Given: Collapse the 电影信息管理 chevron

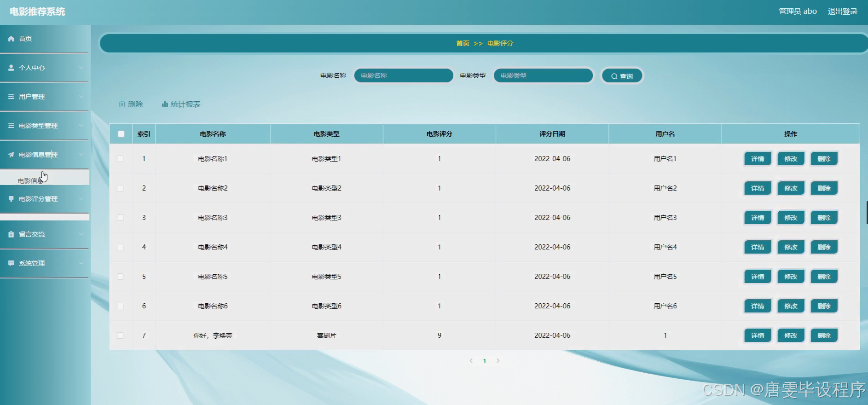Looking at the screenshot, I should point(81,155).
